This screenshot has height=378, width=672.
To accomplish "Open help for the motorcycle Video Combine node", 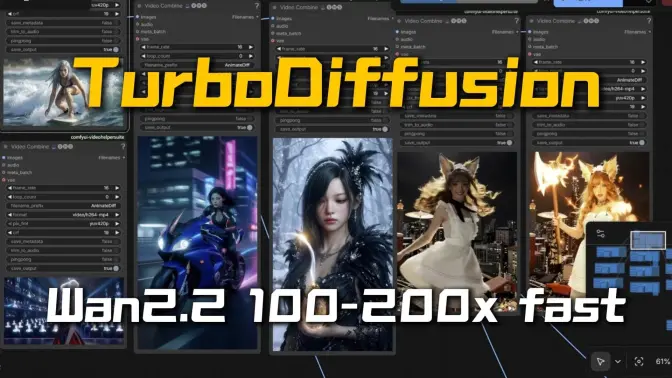I will (x=256, y=6).
